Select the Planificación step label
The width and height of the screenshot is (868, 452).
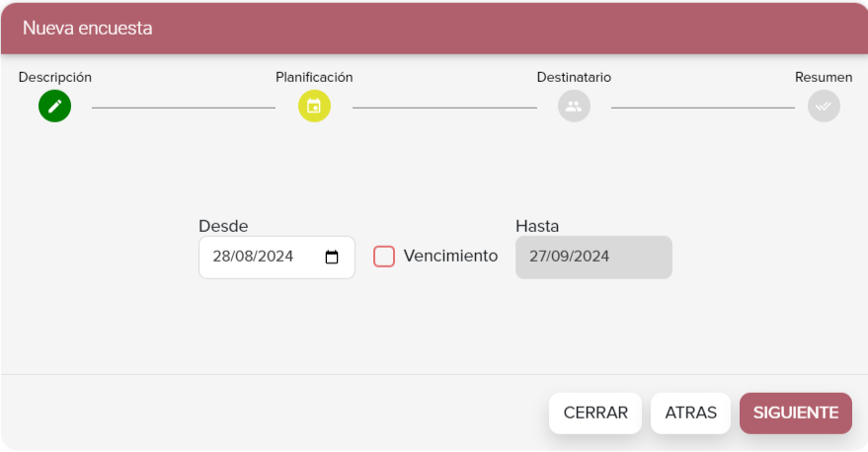[314, 77]
